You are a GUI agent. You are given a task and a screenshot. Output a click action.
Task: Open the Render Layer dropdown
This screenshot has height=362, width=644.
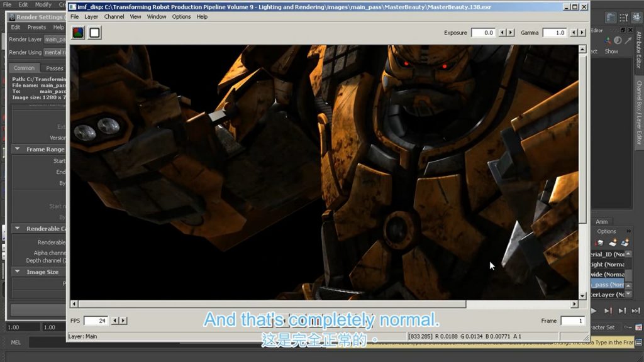click(55, 40)
